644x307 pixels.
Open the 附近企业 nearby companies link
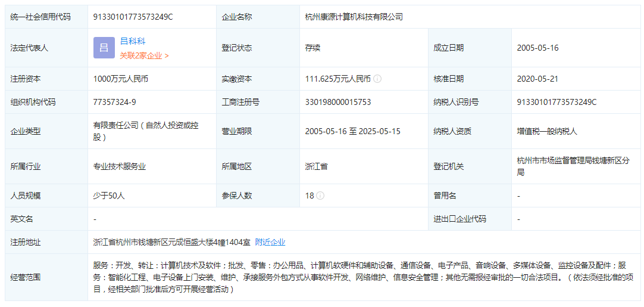270,242
